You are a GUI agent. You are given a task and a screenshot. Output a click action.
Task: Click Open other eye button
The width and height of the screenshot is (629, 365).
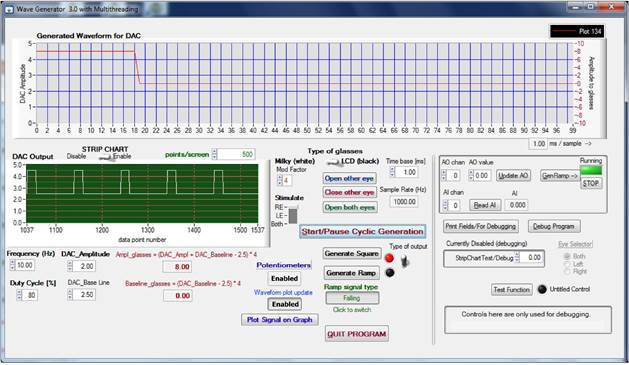[349, 178]
